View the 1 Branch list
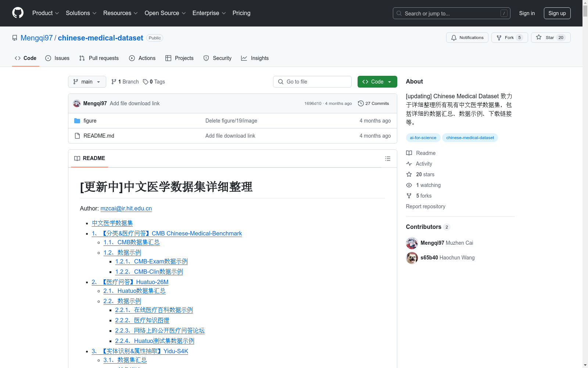This screenshot has height=368, width=588. [x=125, y=82]
